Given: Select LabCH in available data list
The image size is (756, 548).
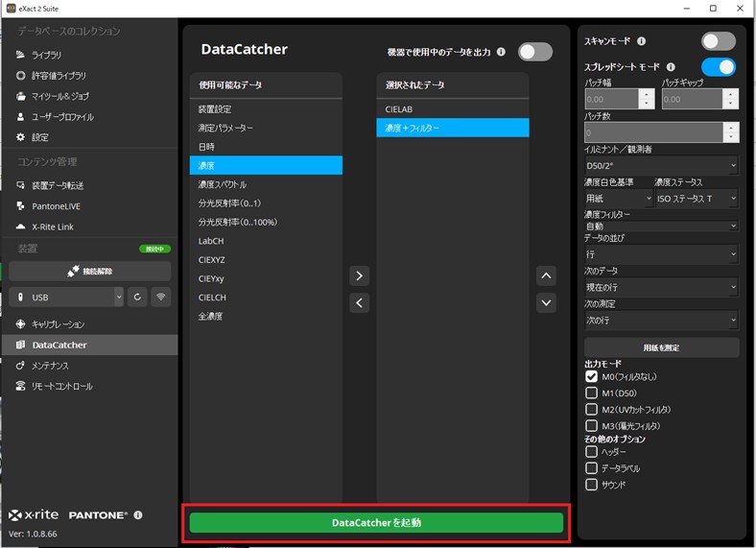Looking at the screenshot, I should coord(266,241).
